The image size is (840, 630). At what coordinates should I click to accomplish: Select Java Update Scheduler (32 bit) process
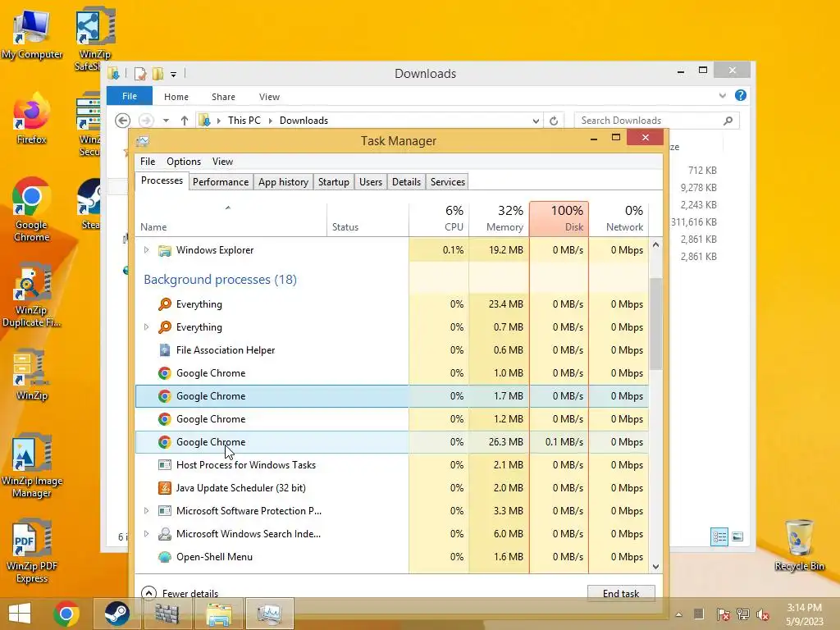pos(391,487)
